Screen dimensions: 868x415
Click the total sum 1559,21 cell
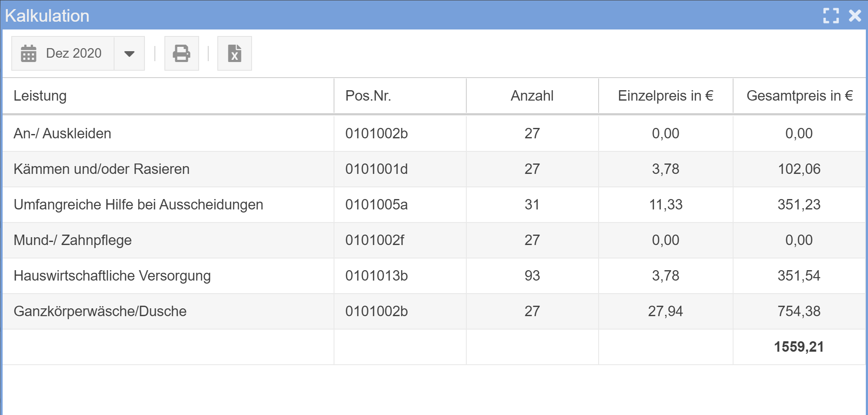tap(799, 347)
